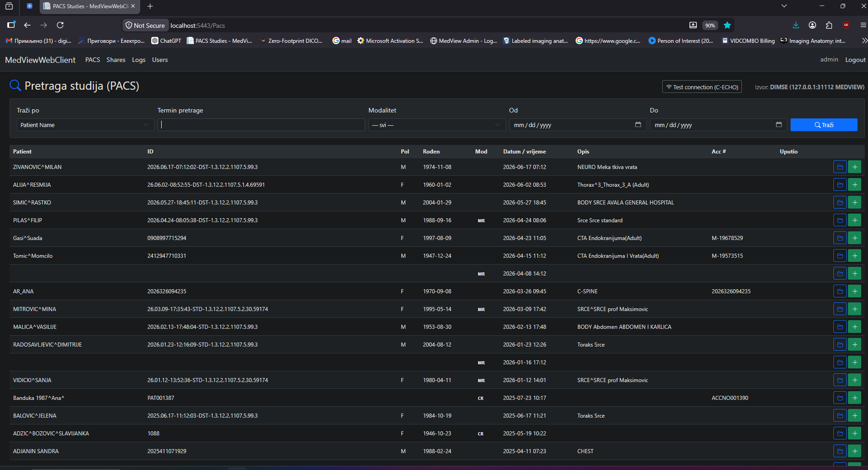Click the Traži search button
This screenshot has height=470, width=868.
pyautogui.click(x=824, y=125)
